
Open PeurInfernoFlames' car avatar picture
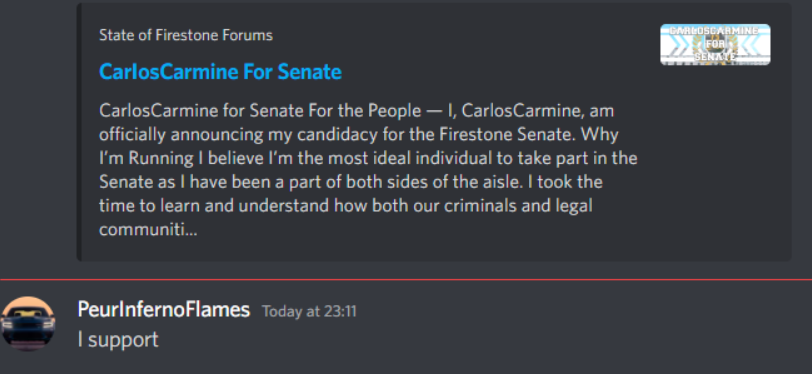click(x=27, y=324)
